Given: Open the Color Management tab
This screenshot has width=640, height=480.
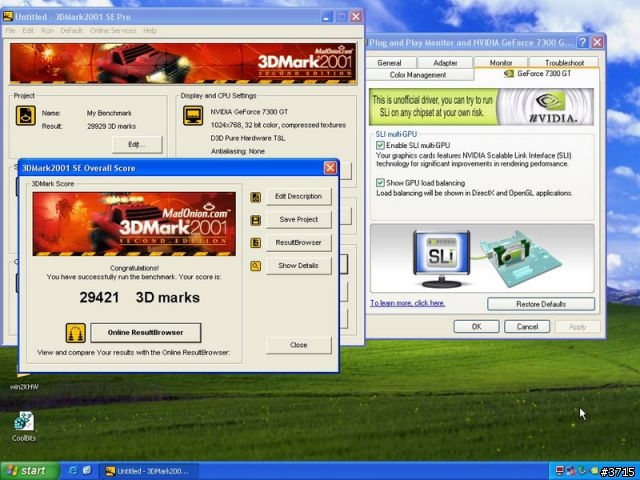Looking at the screenshot, I should [x=420, y=75].
